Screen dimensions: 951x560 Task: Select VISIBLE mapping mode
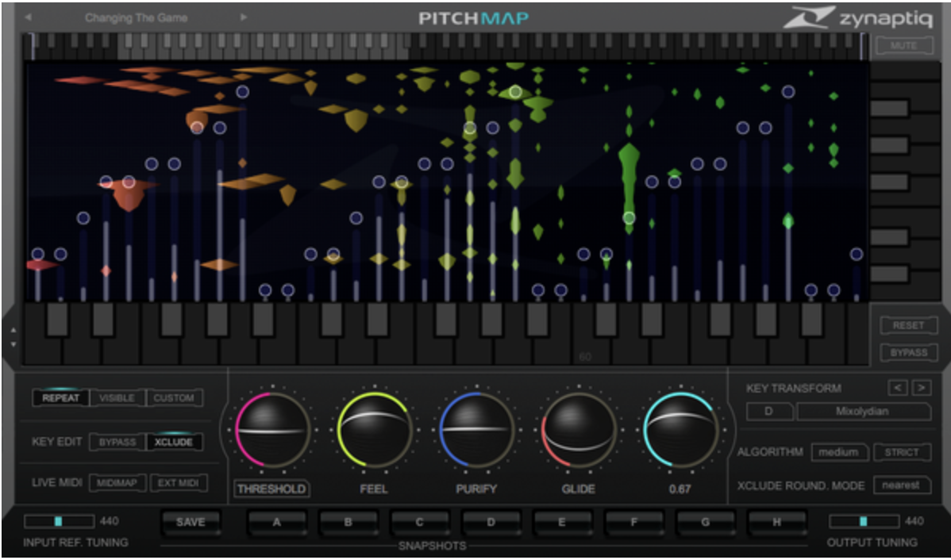[117, 398]
